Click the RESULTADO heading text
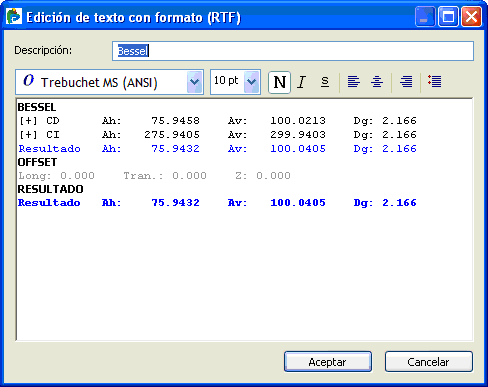The width and height of the screenshot is (488, 387). (50, 189)
